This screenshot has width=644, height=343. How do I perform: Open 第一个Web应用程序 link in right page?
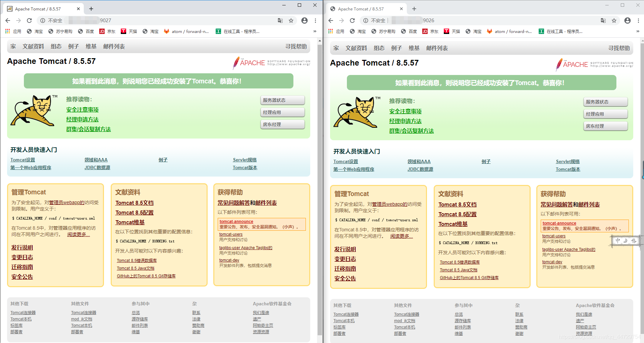point(354,169)
